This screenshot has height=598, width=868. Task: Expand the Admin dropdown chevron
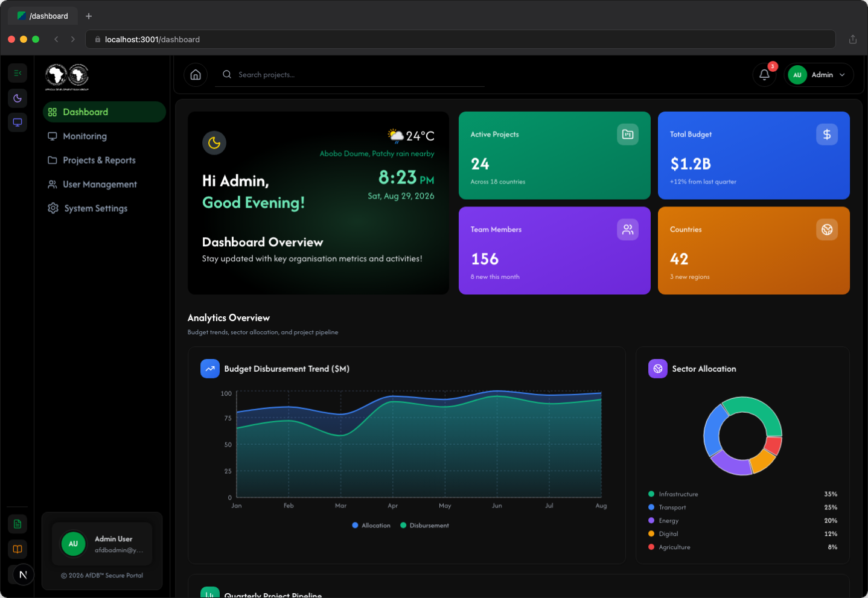pos(842,75)
